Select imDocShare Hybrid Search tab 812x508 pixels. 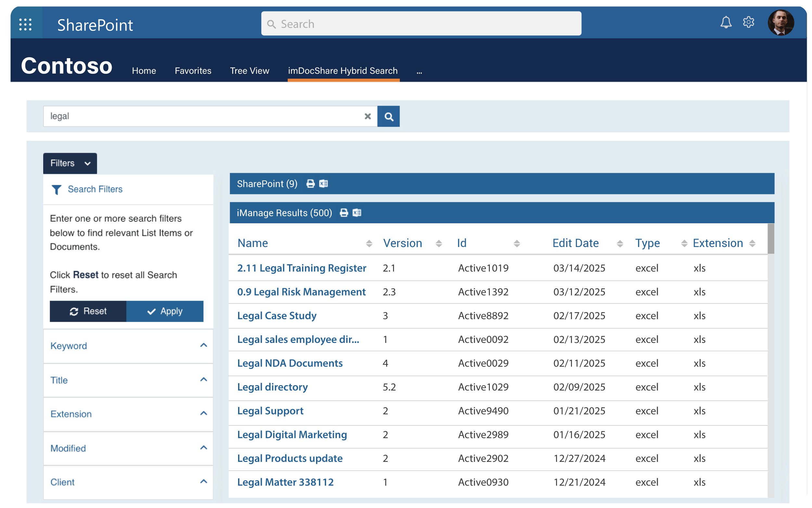coord(343,71)
